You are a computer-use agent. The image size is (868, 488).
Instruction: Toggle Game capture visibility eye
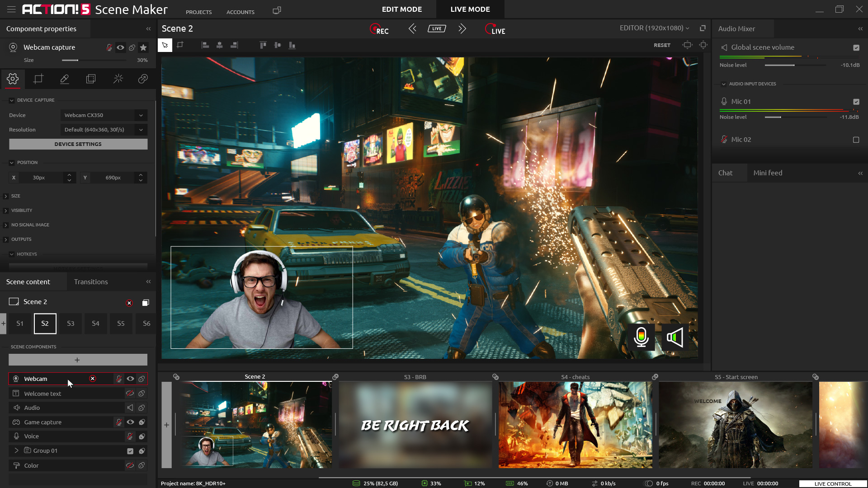pyautogui.click(x=130, y=422)
